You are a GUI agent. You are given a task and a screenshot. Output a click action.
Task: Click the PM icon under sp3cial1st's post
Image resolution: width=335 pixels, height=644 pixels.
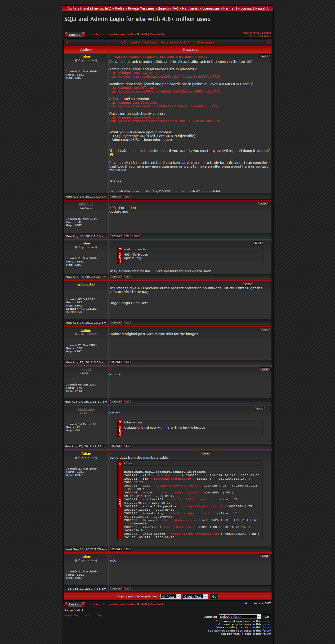[x=127, y=323]
